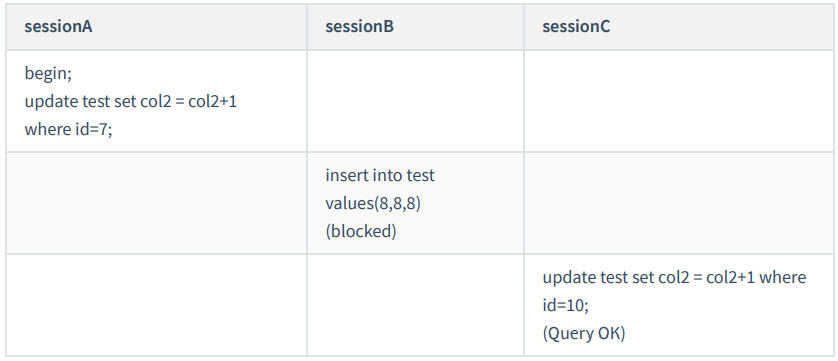This screenshot has width=838, height=361.
Task: Click sessionC's 'update test set col2' line
Action: point(674,278)
